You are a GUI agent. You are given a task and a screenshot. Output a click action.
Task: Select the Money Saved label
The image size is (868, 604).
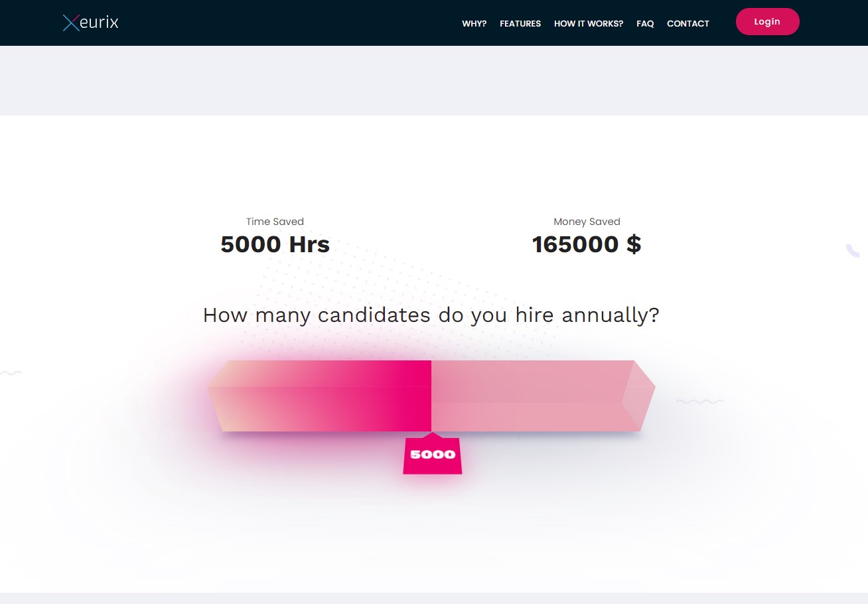pos(587,222)
